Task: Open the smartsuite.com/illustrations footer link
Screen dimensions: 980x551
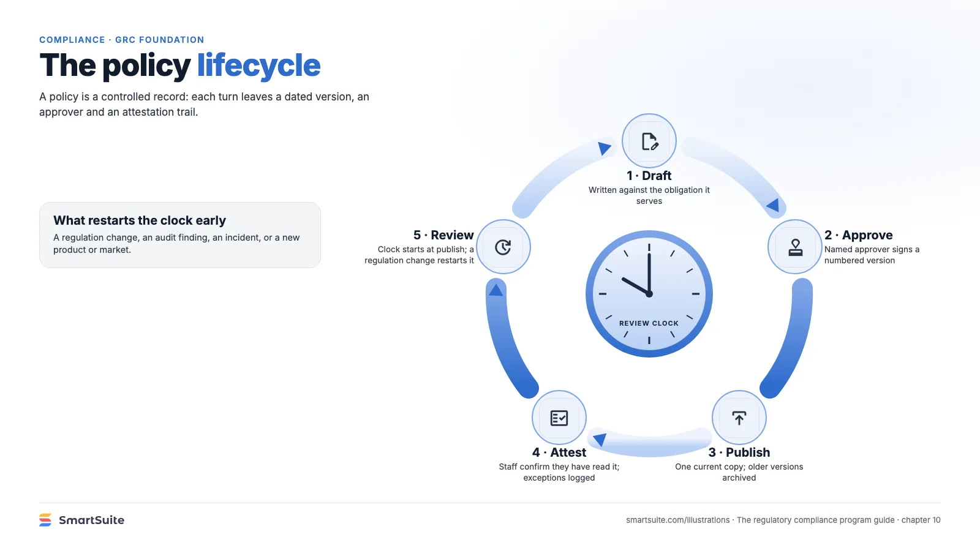Action: point(677,520)
